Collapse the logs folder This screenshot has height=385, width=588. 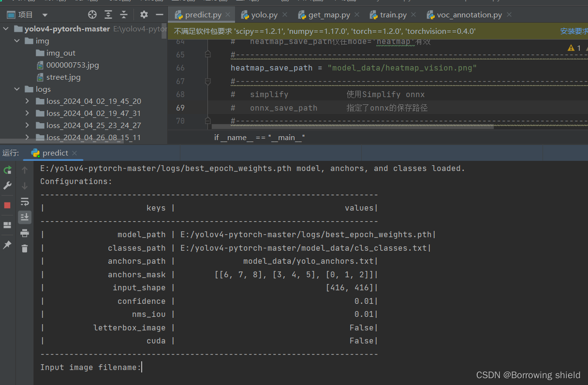point(17,89)
